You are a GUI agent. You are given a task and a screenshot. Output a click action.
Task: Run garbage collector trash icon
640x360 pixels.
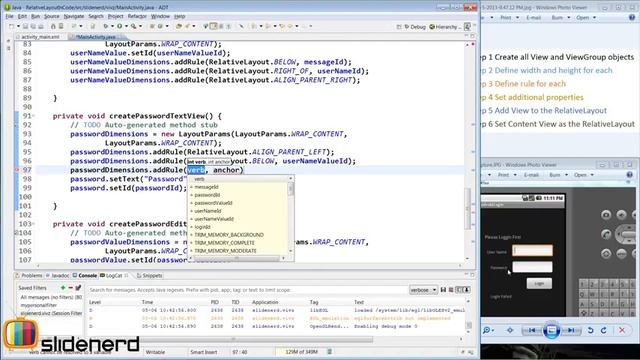click(329, 351)
